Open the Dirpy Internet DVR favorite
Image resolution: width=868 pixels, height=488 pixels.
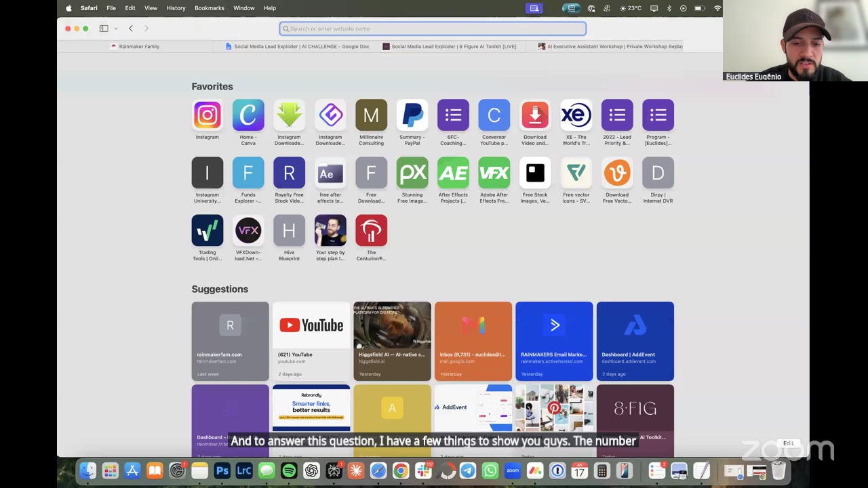pos(658,173)
